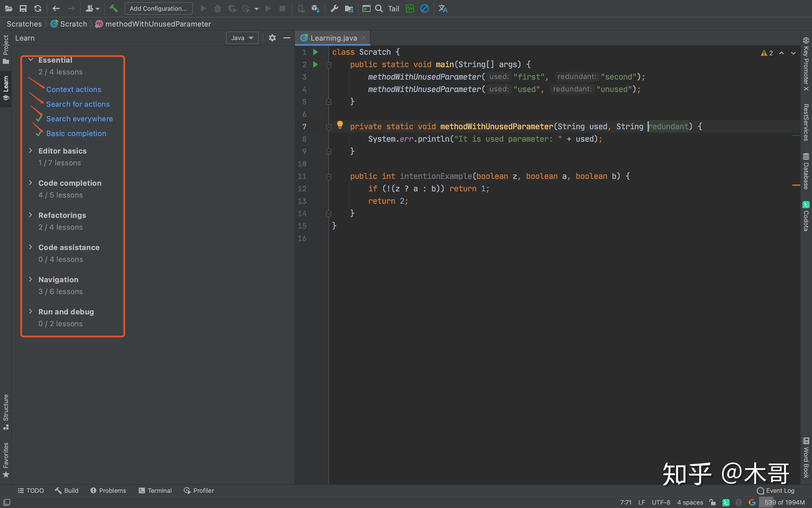Run main method via line 2 gutter arrow
Screen dimensions: 812x508
pos(315,64)
